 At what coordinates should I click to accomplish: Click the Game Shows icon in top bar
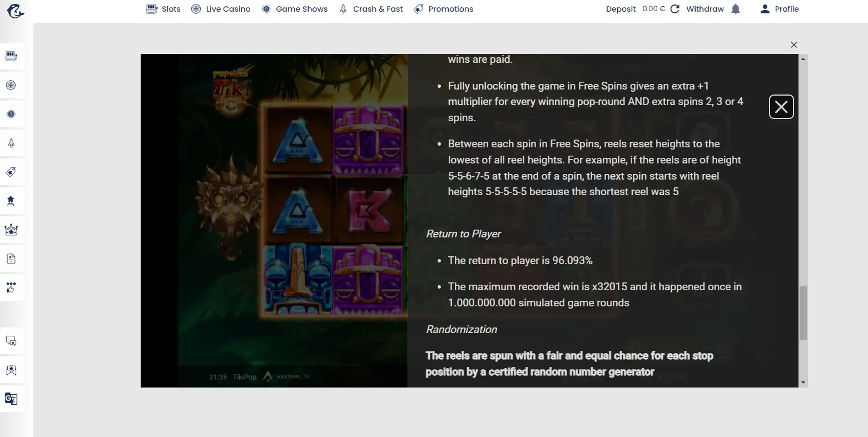(x=266, y=9)
